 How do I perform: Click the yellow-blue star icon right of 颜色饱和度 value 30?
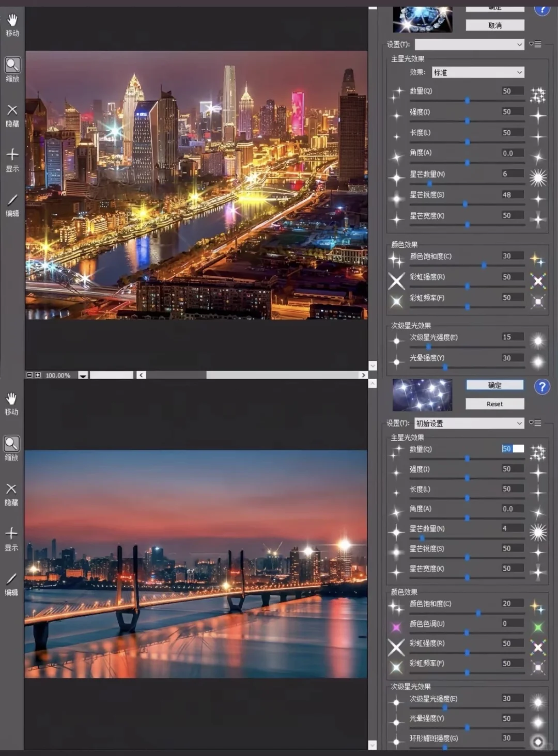pos(538,260)
